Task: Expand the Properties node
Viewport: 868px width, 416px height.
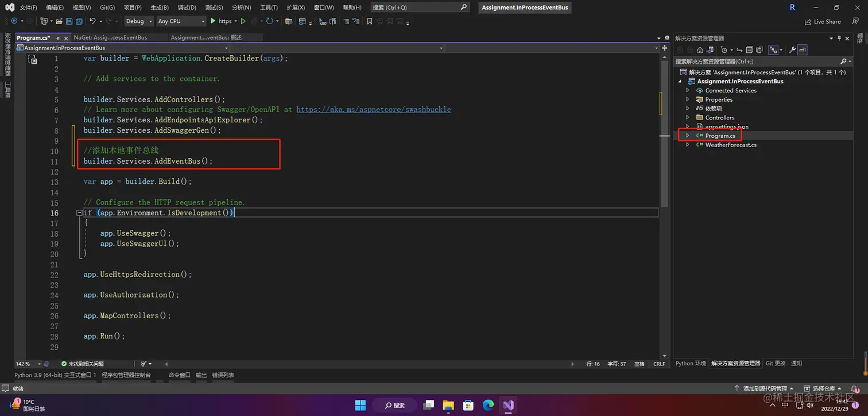Action: tap(688, 99)
